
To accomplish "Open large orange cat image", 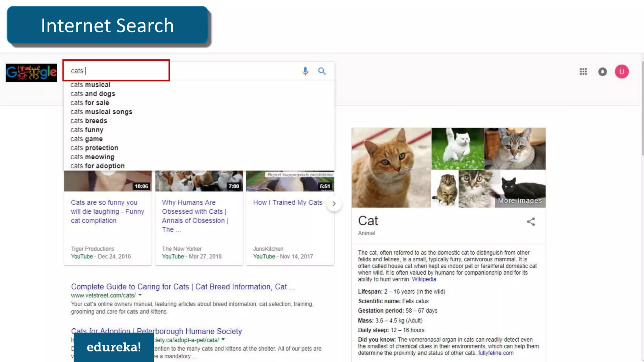I will click(391, 167).
